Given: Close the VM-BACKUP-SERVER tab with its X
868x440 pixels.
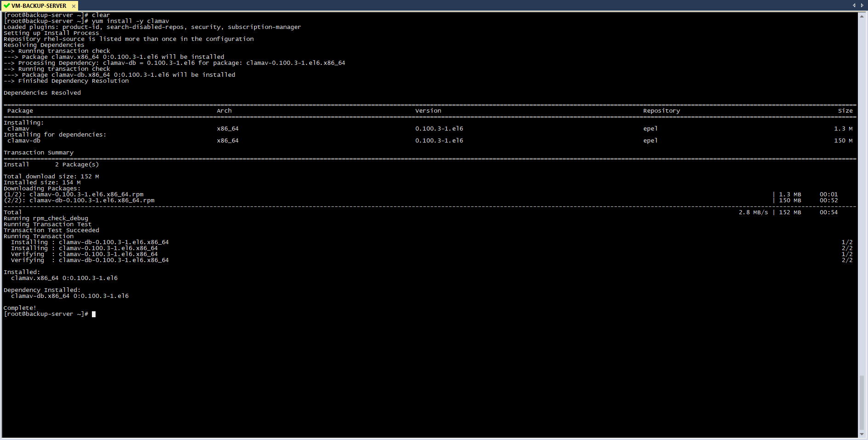Looking at the screenshot, I should [74, 6].
